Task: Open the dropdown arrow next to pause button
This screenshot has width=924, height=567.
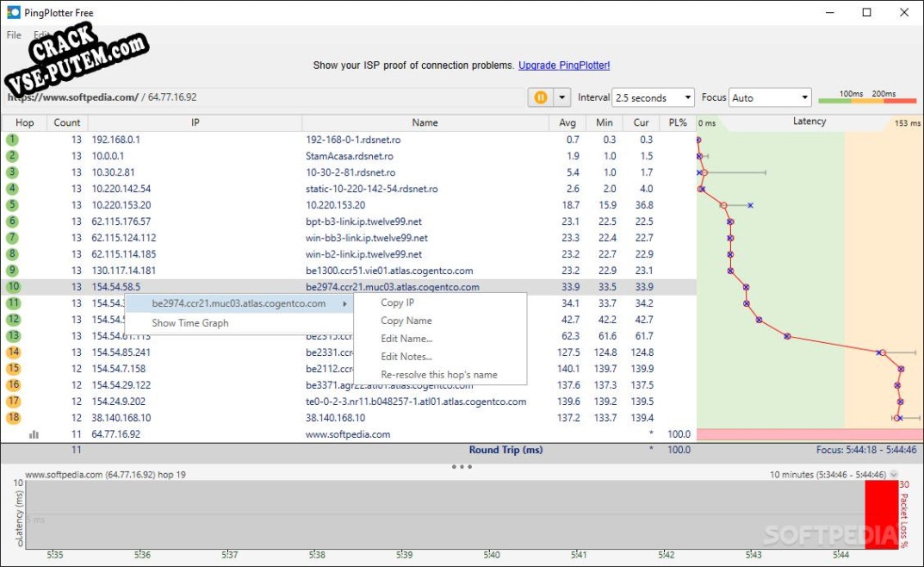Action: (561, 97)
